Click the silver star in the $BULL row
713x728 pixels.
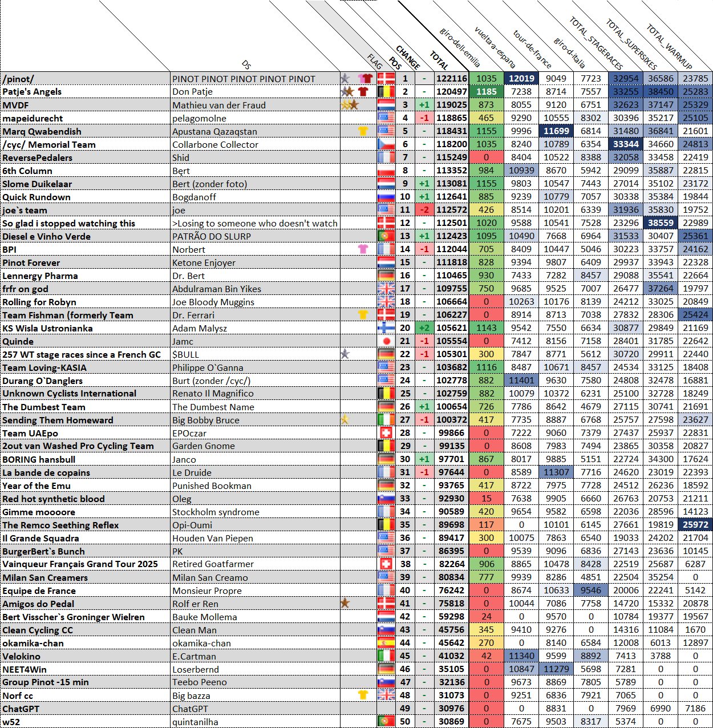(x=345, y=354)
